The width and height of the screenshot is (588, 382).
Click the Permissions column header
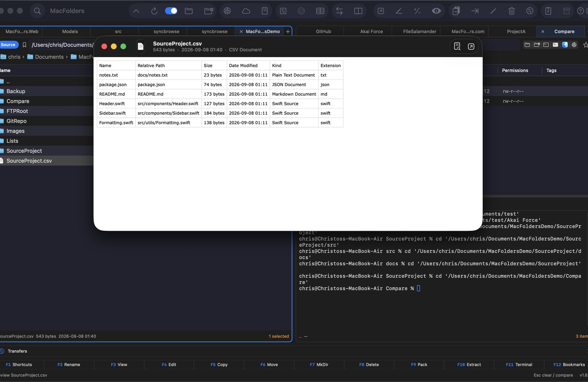click(x=515, y=71)
